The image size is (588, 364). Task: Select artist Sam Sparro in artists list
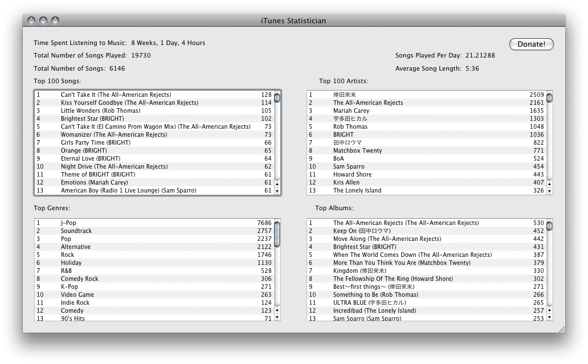click(x=427, y=166)
